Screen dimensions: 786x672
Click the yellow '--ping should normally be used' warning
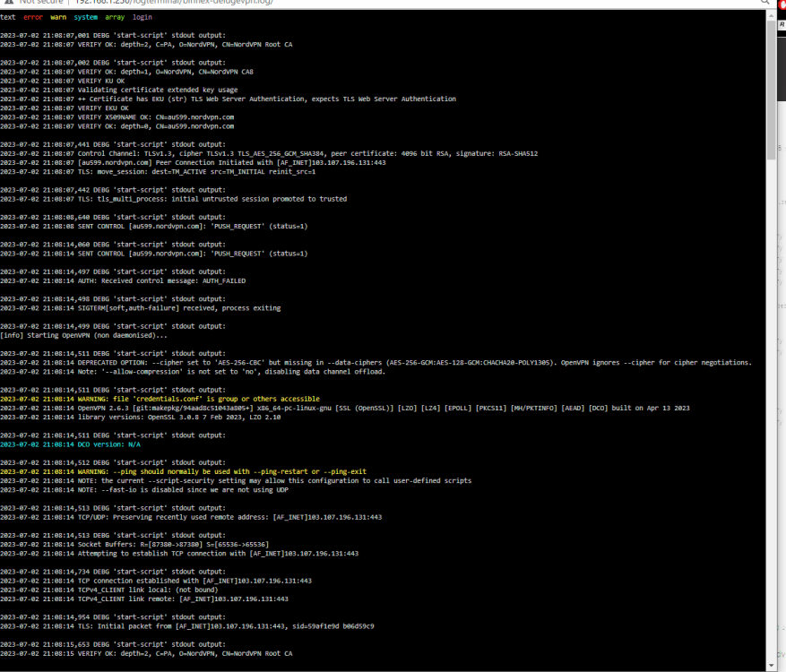pos(183,471)
